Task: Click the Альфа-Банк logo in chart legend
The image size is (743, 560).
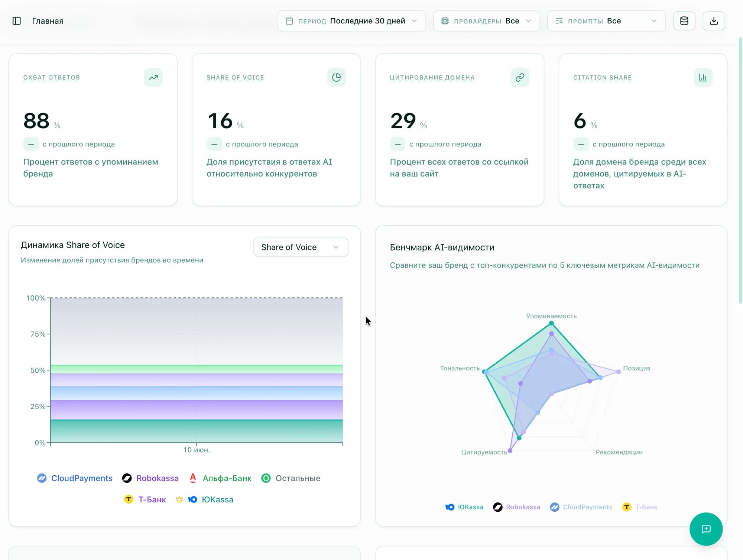Action: [193, 478]
